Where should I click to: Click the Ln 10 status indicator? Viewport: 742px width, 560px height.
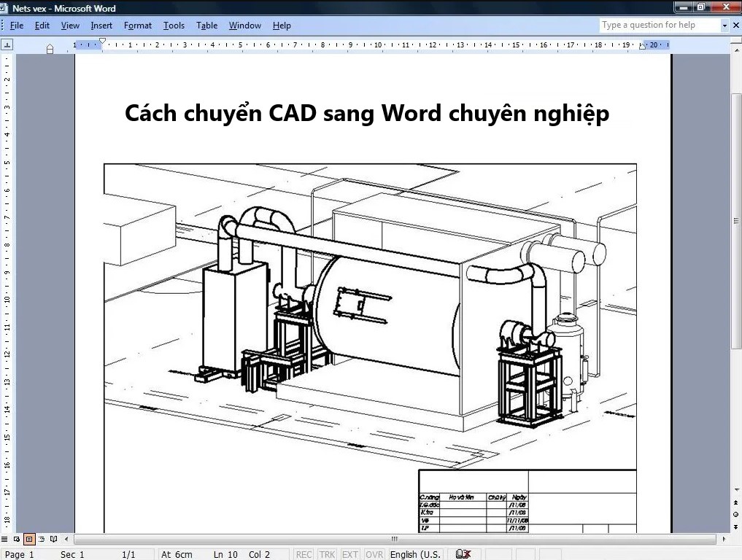pyautogui.click(x=225, y=554)
